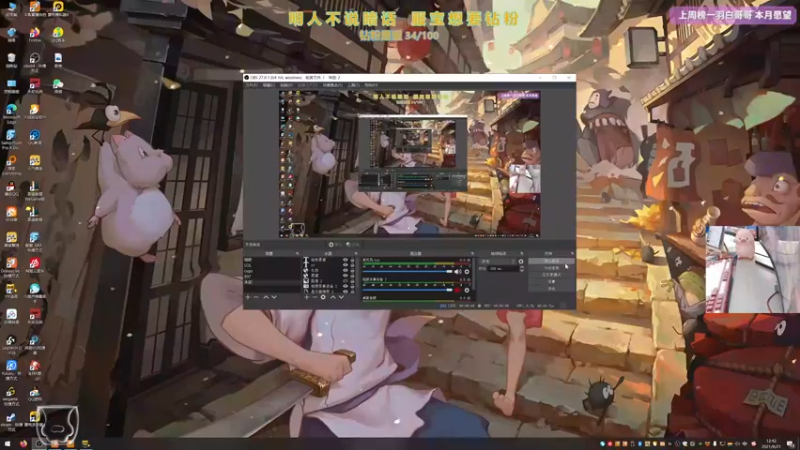This screenshot has height=450, width=800.
Task: Adjust the video capture device volume slider
Action: pyautogui.click(x=408, y=290)
